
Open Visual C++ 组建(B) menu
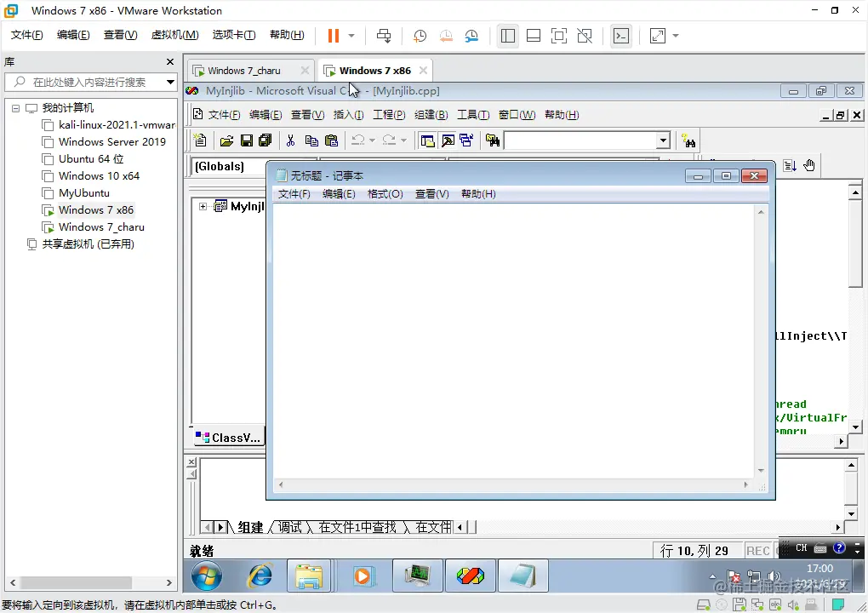point(431,115)
